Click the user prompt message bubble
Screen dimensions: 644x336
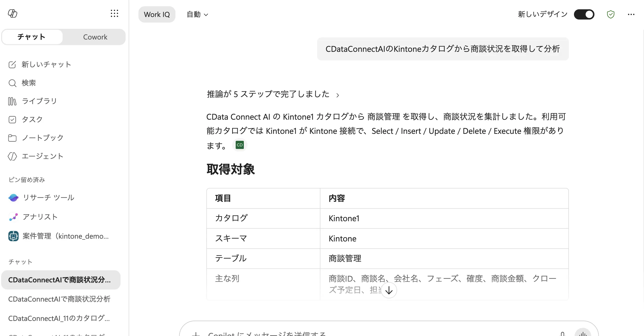click(443, 49)
